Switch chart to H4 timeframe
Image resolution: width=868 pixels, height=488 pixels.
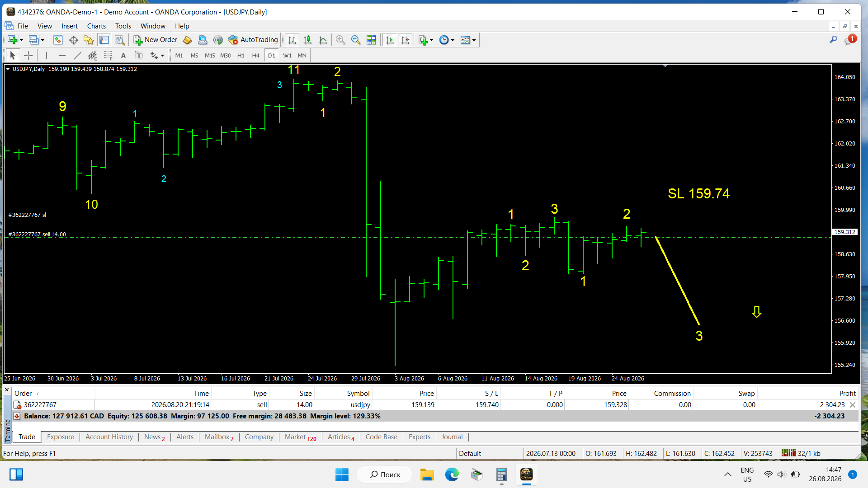click(x=256, y=56)
